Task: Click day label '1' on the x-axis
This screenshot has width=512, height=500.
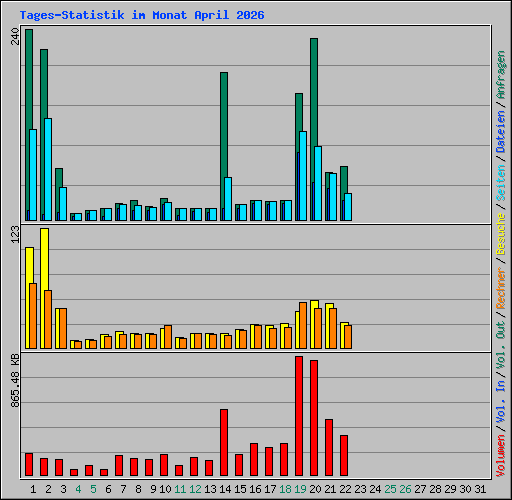Action: (33, 489)
